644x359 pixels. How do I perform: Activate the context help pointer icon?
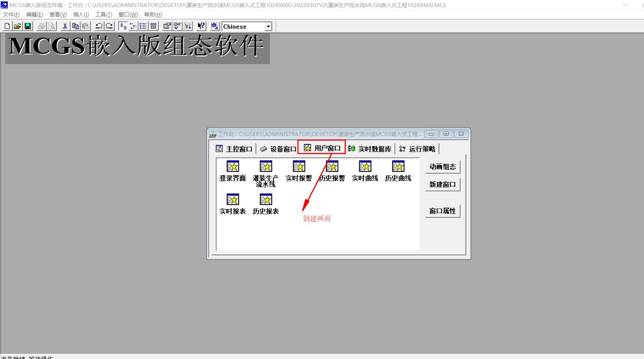point(201,26)
